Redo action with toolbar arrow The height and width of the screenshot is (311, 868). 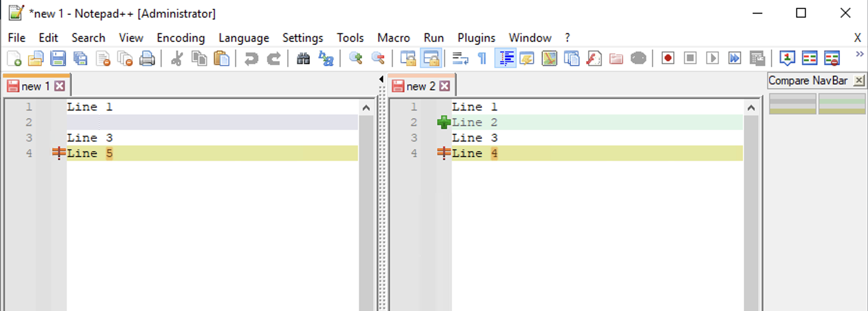point(274,59)
